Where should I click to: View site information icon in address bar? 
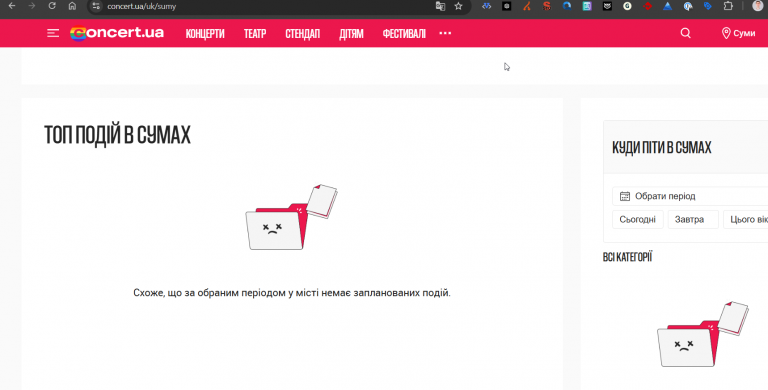point(96,6)
